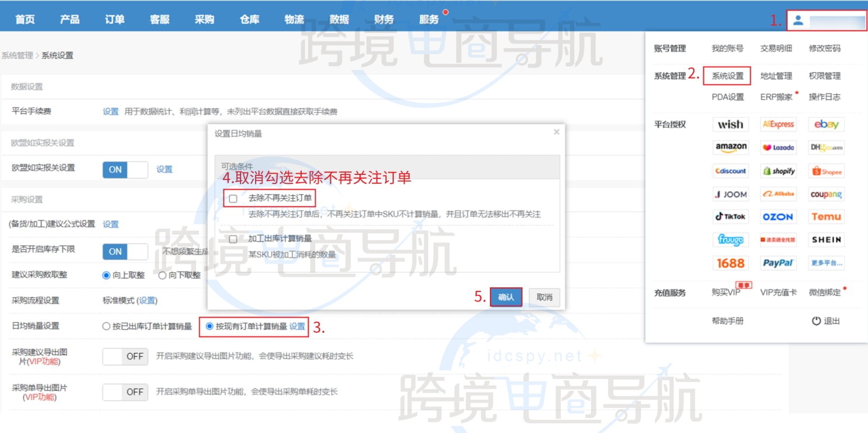
Task: Open the Wish platform authorization
Action: [x=730, y=124]
